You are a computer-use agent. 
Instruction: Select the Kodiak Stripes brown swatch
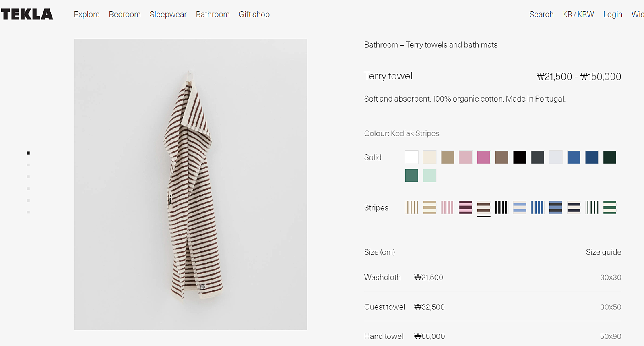point(483,207)
